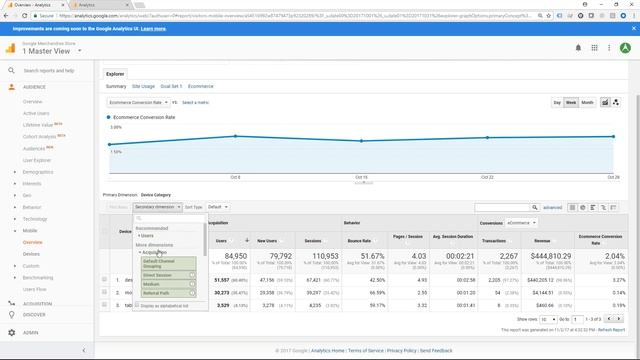Open the Conversions eCommerce dropdown

click(521, 223)
